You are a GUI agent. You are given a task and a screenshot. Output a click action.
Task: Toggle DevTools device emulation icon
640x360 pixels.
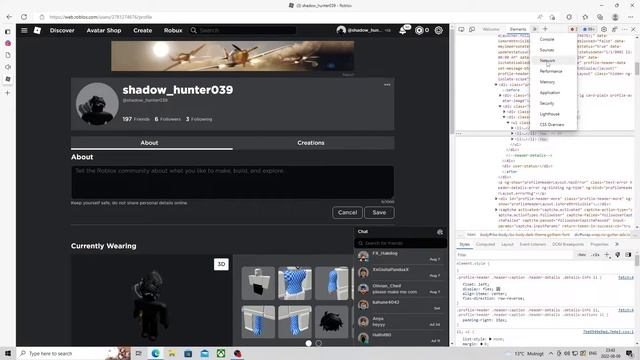tap(472, 29)
